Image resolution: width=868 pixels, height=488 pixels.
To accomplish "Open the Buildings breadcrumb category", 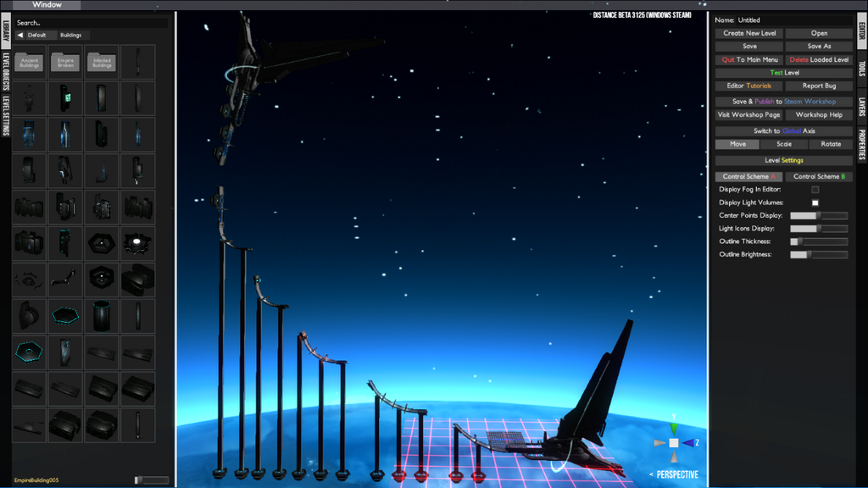I will tap(71, 36).
